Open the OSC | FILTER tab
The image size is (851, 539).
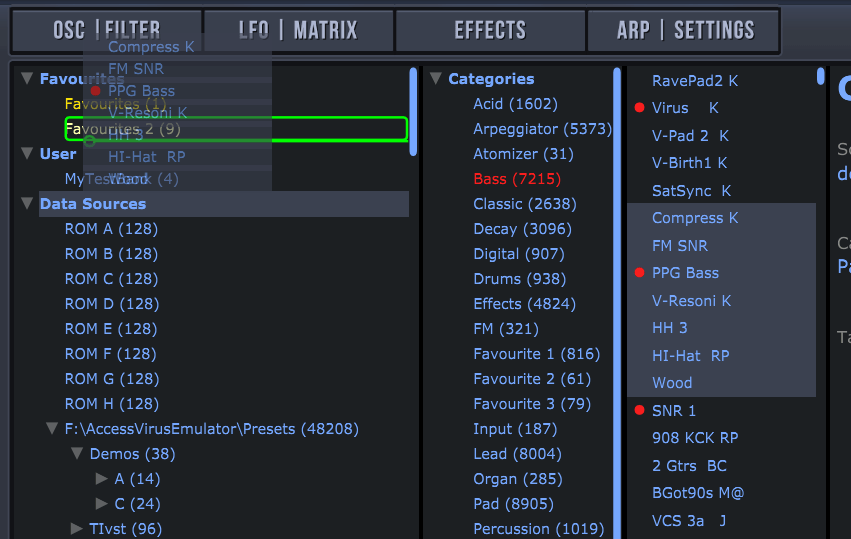click(x=106, y=30)
